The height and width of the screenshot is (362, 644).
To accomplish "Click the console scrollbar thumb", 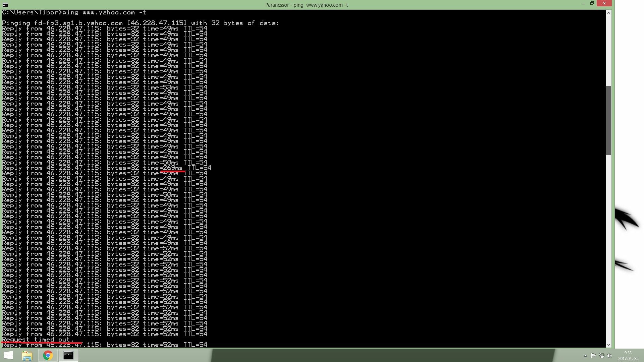I will point(608,121).
